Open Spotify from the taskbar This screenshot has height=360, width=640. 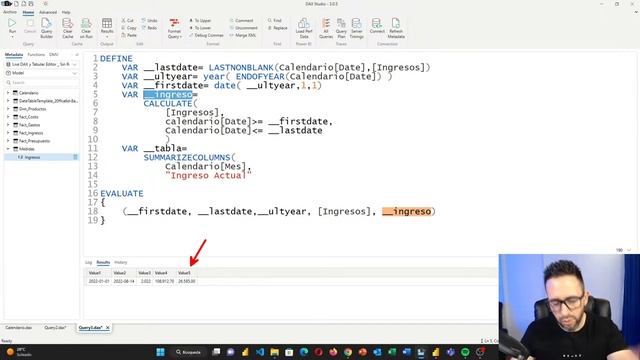(465, 352)
